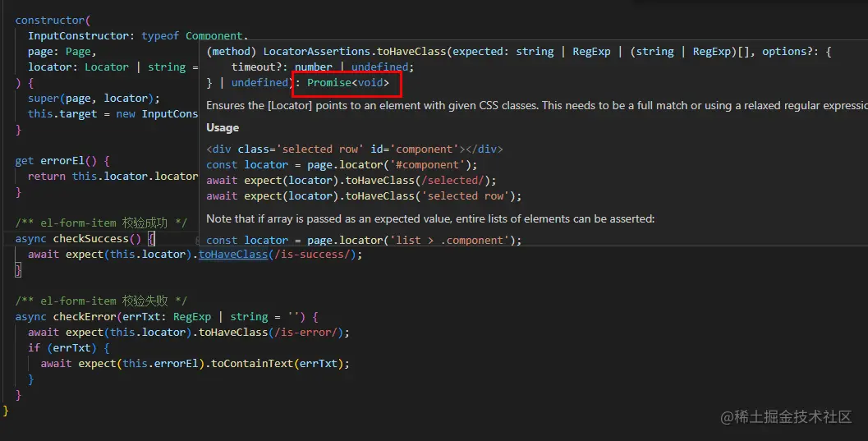Select the 'InputConstructor' parameter name
The width and height of the screenshot is (868, 441).
click(x=78, y=36)
